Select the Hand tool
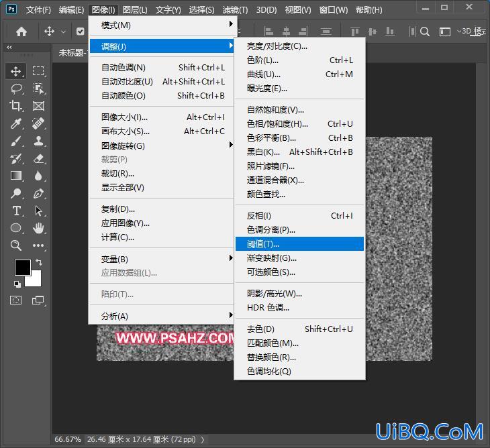 tap(38, 228)
